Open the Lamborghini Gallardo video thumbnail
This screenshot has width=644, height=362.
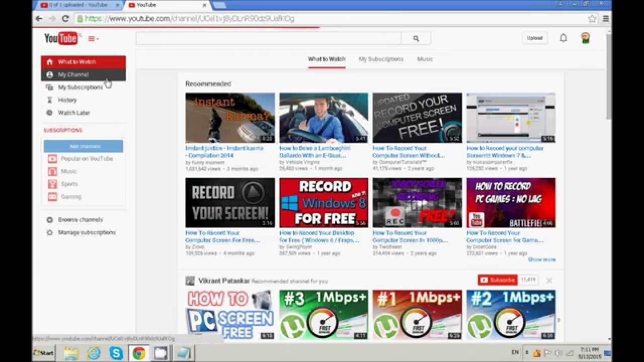tap(324, 118)
